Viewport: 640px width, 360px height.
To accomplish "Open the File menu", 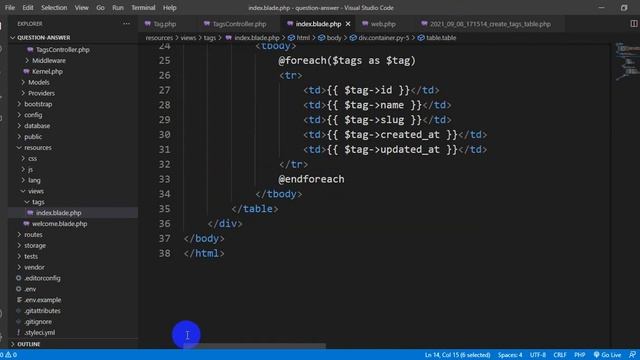I will coord(10,8).
